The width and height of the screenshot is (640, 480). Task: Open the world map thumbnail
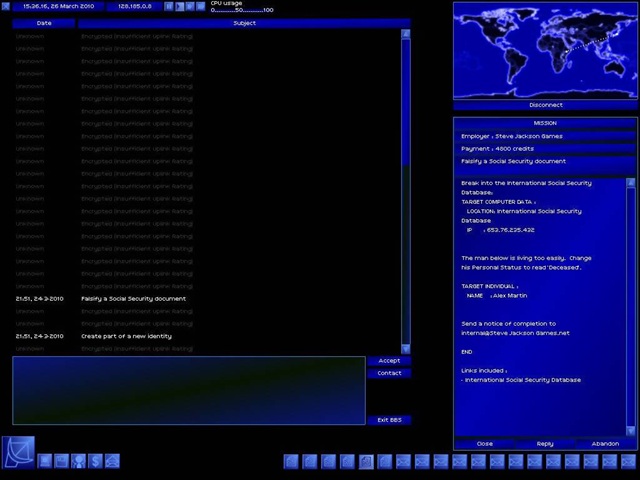pos(545,50)
